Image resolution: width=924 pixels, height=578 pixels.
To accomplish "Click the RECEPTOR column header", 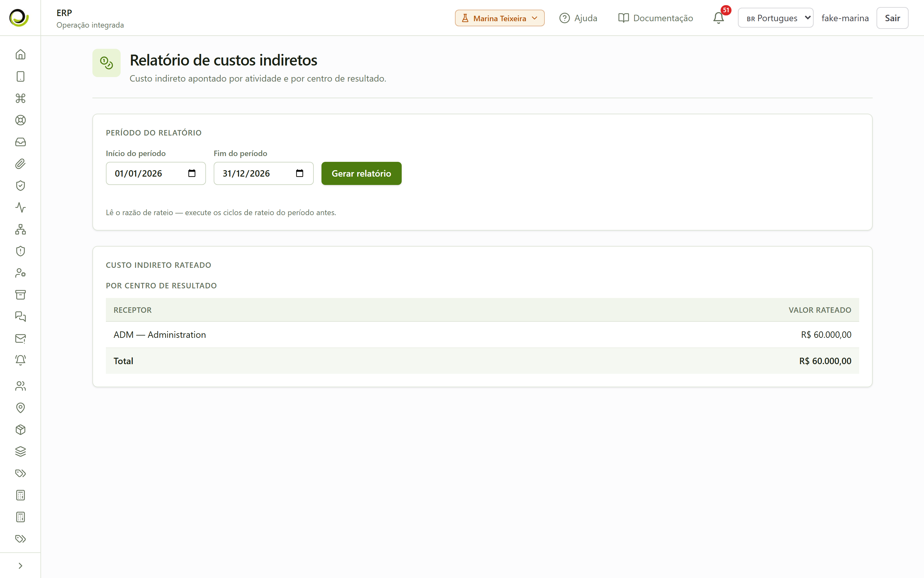I will (133, 310).
